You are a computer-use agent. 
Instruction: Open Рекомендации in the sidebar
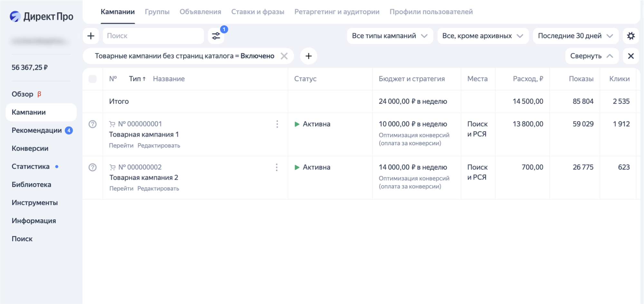click(37, 130)
